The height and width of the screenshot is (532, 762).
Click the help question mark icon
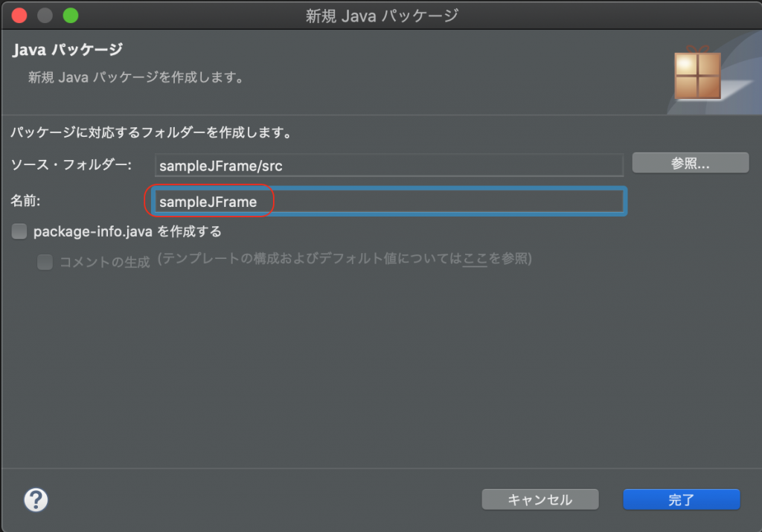pos(36,499)
